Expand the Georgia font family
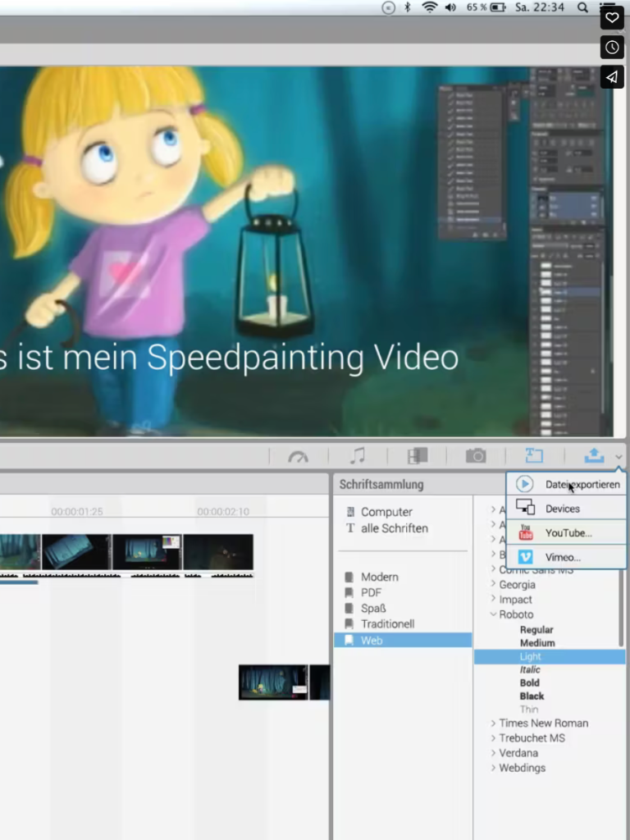The height and width of the screenshot is (840, 630). (x=493, y=584)
